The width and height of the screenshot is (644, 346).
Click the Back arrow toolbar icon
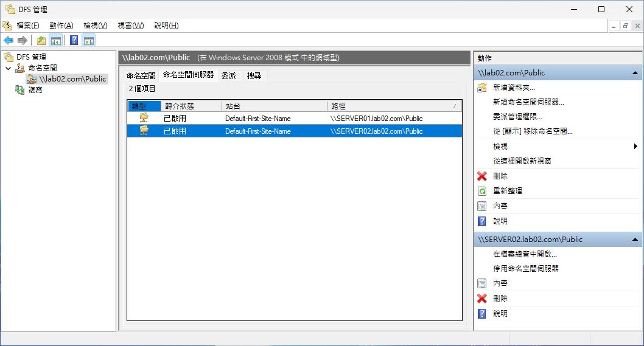(9, 40)
